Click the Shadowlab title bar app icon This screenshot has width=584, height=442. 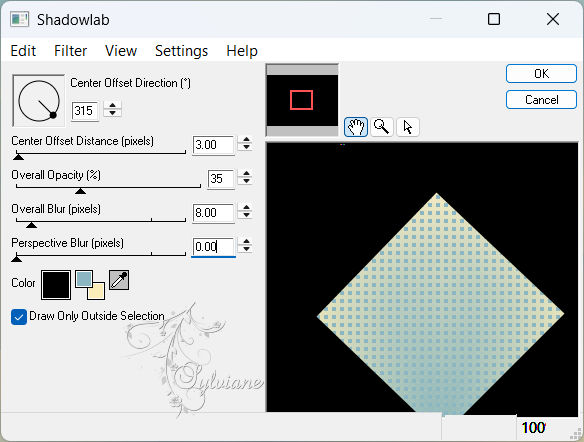19,19
